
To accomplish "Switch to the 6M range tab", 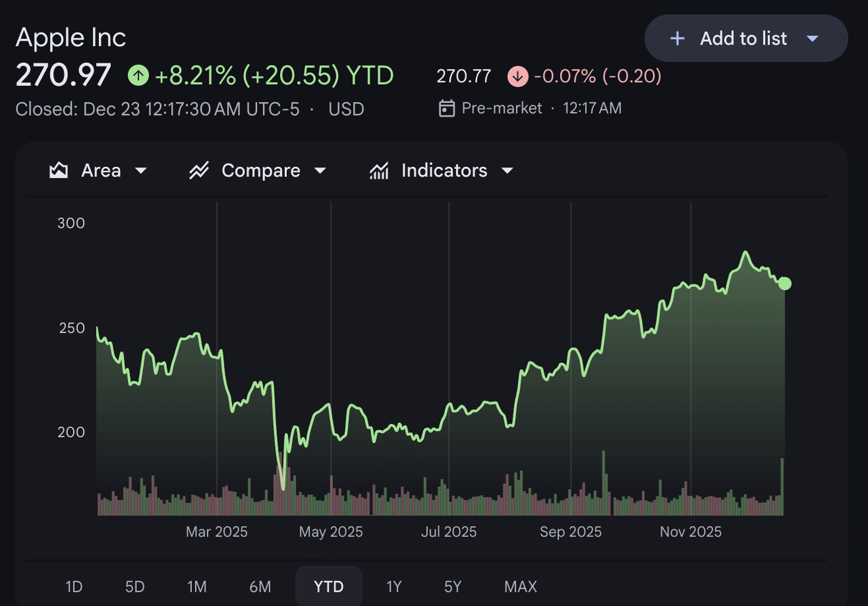I will click(x=260, y=587).
